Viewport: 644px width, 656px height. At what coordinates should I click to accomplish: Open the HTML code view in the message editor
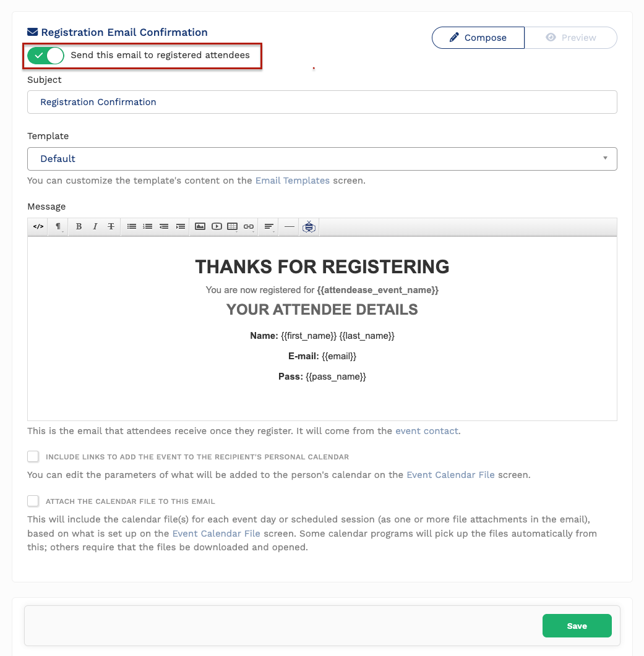point(38,226)
